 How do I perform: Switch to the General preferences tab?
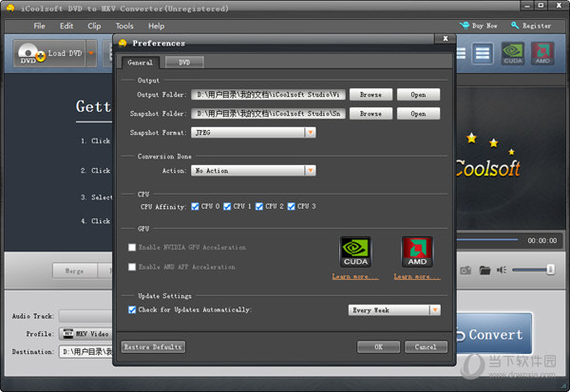click(x=141, y=63)
